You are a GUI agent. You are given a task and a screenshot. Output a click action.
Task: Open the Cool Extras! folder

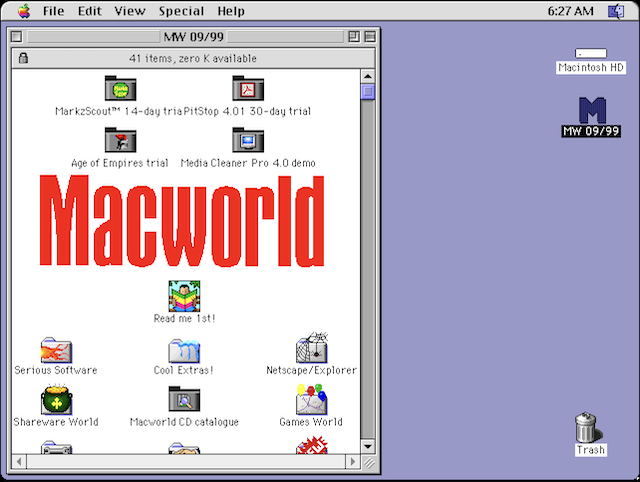coord(184,351)
